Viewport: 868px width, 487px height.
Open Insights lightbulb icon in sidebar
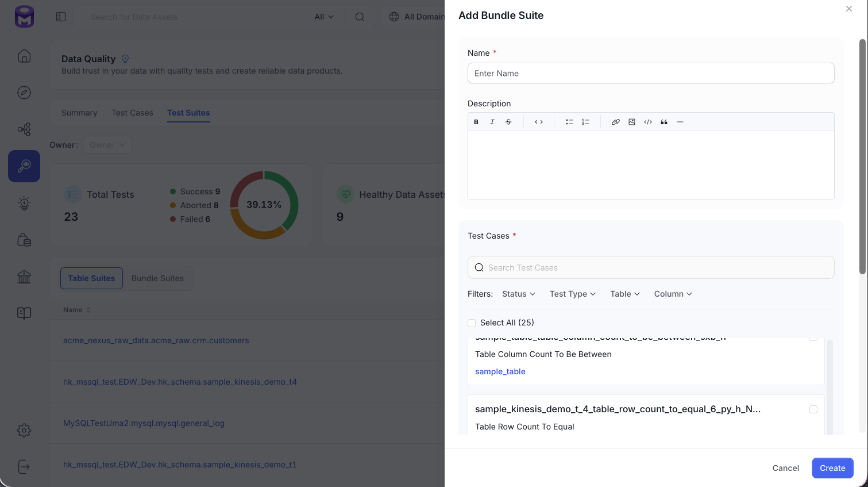[x=24, y=203]
